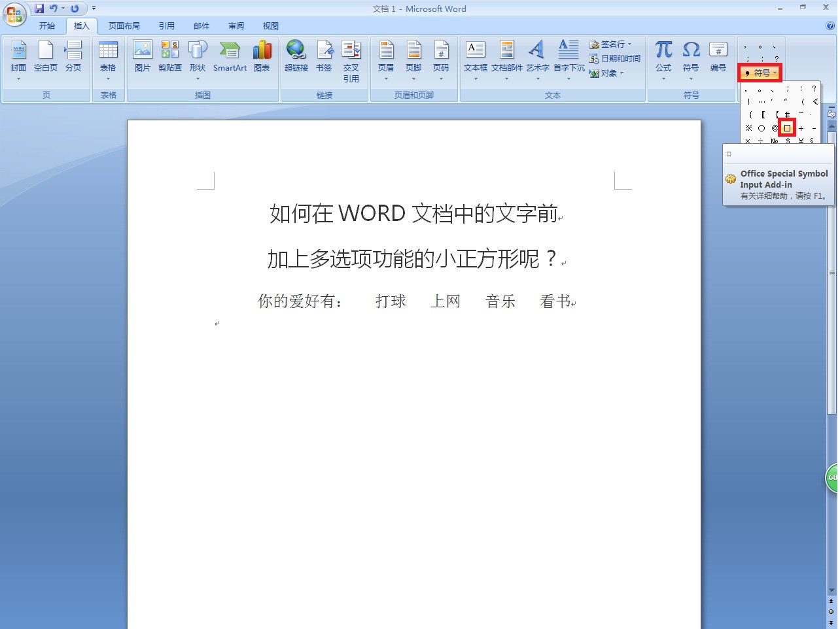Click the word 上网 in the document
The width and height of the screenshot is (840, 629).
tap(446, 301)
